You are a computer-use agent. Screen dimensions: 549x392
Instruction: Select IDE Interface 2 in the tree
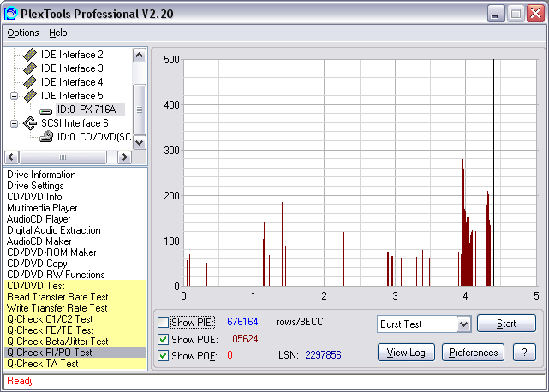(72, 55)
